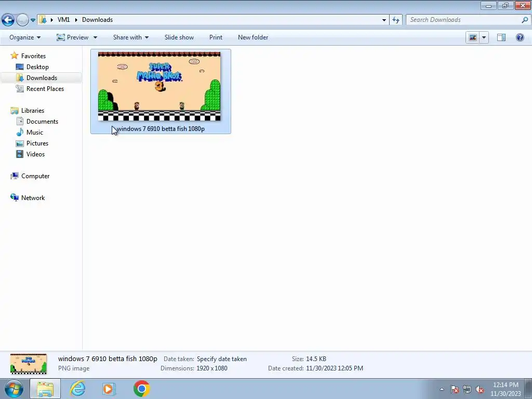Open the Documents library
This screenshot has width=532, height=399.
point(42,122)
